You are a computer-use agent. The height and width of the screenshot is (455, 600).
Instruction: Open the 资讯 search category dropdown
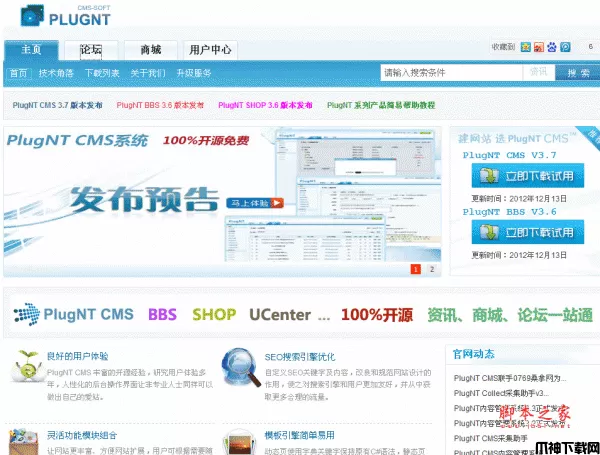coord(539,72)
